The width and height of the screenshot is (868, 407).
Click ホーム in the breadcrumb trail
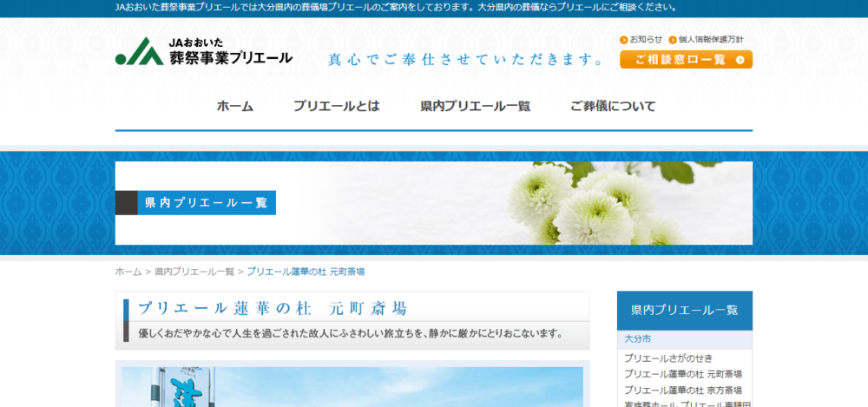[x=128, y=272]
